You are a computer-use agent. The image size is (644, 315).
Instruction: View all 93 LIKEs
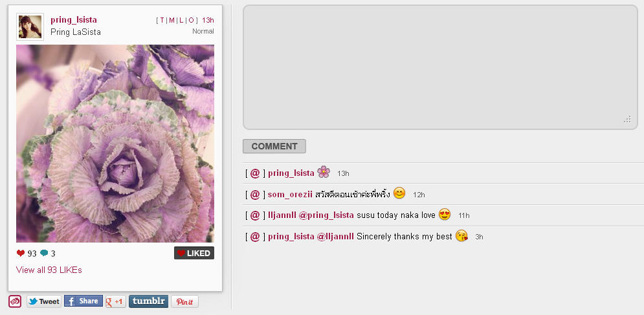(x=49, y=270)
